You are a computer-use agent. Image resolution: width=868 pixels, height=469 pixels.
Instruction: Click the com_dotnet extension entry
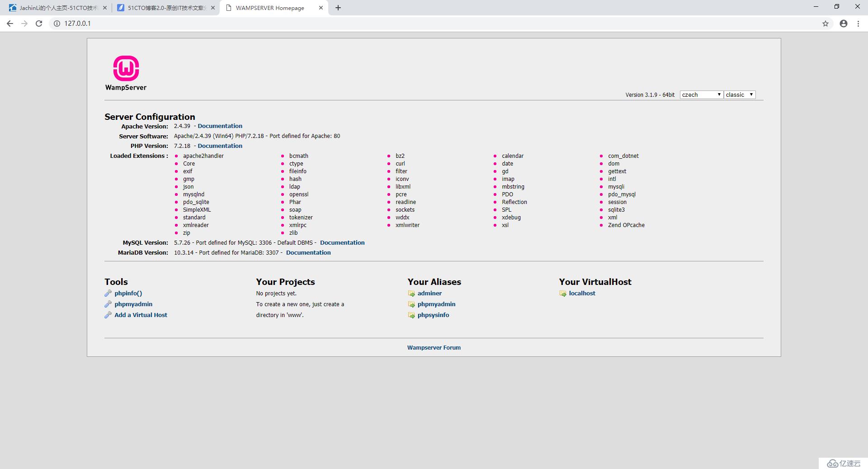(623, 156)
